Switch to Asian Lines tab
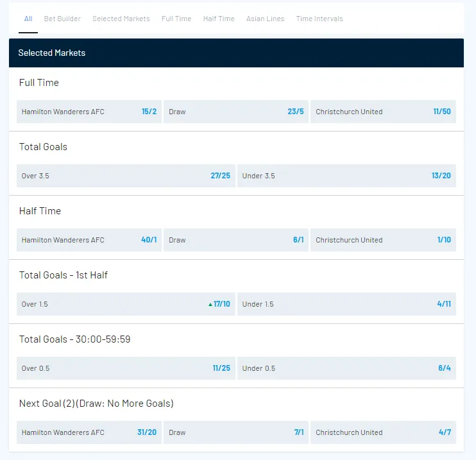This screenshot has width=476, height=460. (x=265, y=19)
